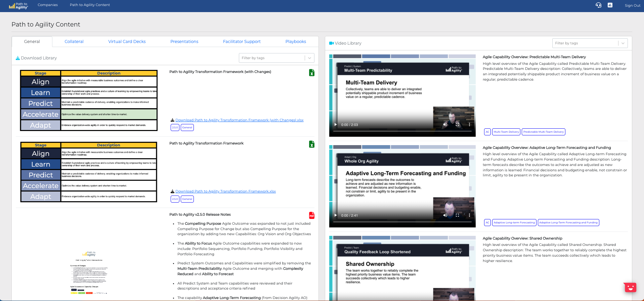Viewport: 644px width, 301px height.
Task: Open Excel icon for Framework (with Changes)
Action: click(312, 73)
